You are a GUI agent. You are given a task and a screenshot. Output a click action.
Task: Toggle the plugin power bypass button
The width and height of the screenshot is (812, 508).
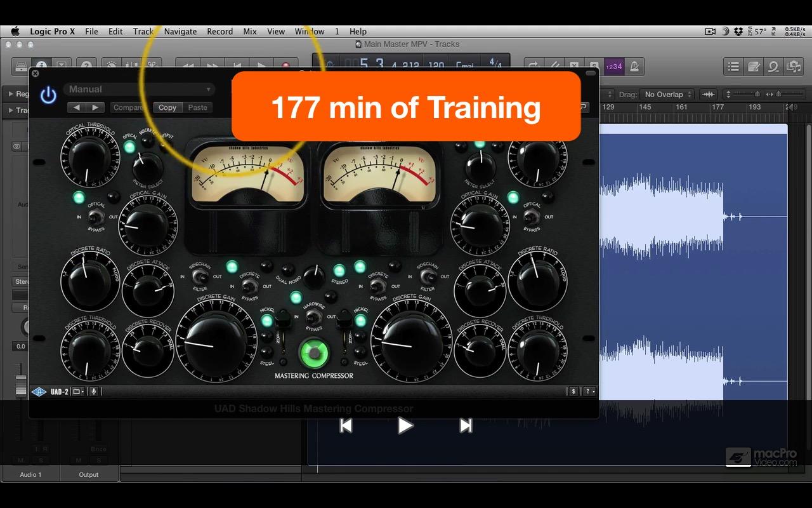pos(48,95)
